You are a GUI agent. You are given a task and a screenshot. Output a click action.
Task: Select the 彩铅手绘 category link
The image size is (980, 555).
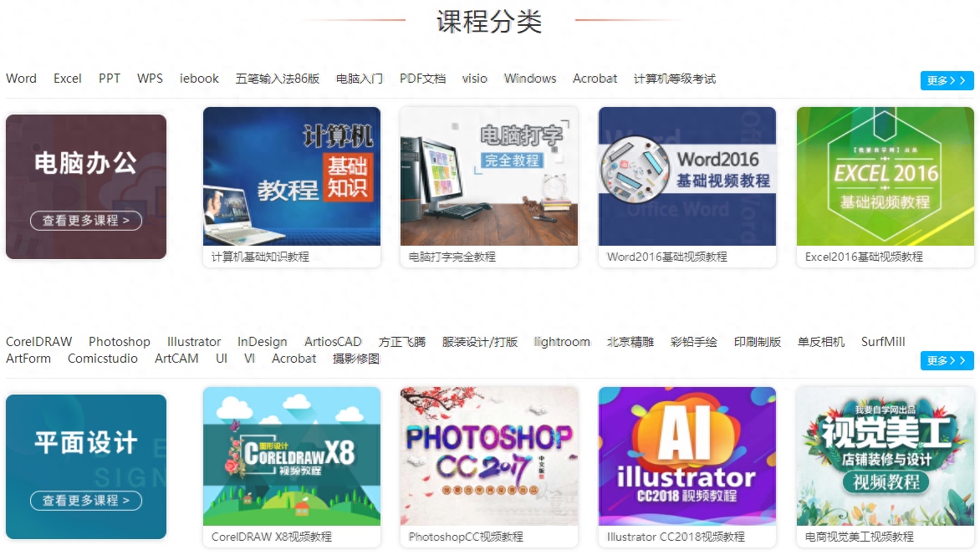pyautogui.click(x=694, y=342)
